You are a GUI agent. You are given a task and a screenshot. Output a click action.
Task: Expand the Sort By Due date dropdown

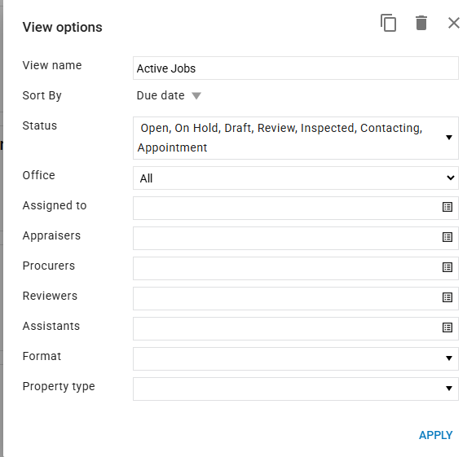(169, 95)
